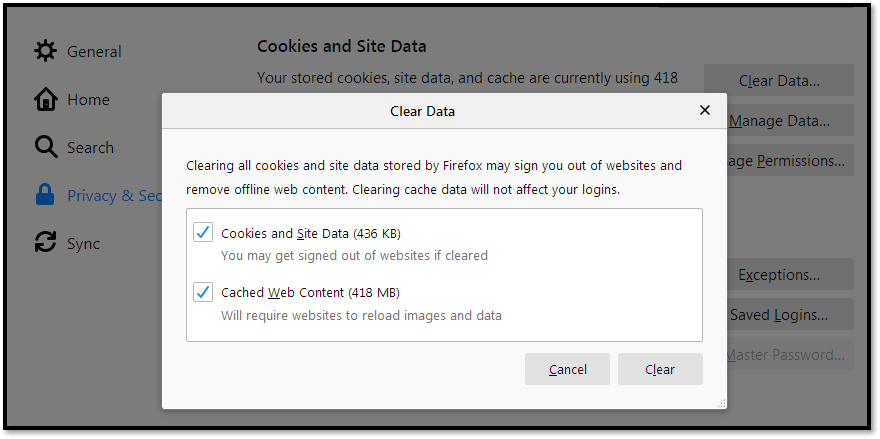The image size is (880, 439).
Task: Close the Clear Data dialog
Action: 705,110
